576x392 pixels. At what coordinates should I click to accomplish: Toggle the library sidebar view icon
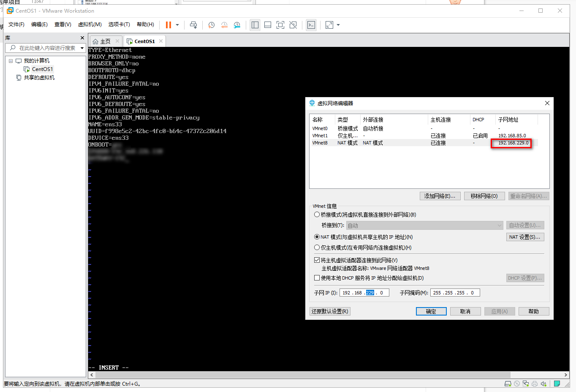pos(255,25)
